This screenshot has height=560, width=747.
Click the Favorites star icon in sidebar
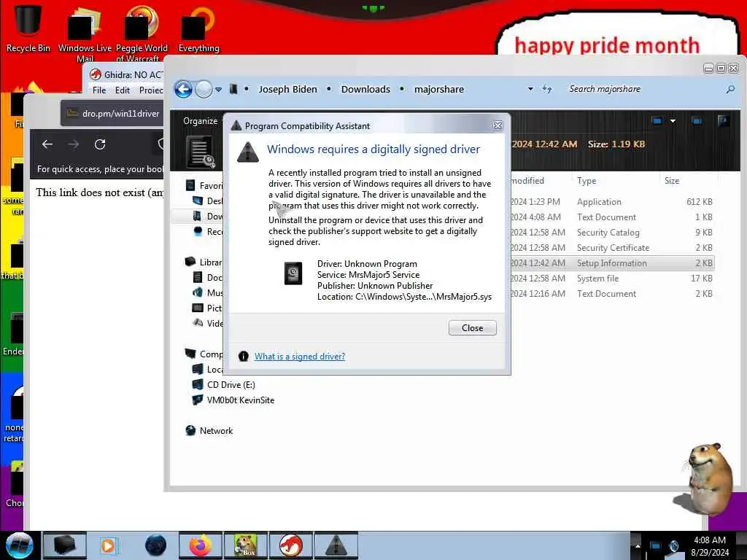(x=190, y=185)
